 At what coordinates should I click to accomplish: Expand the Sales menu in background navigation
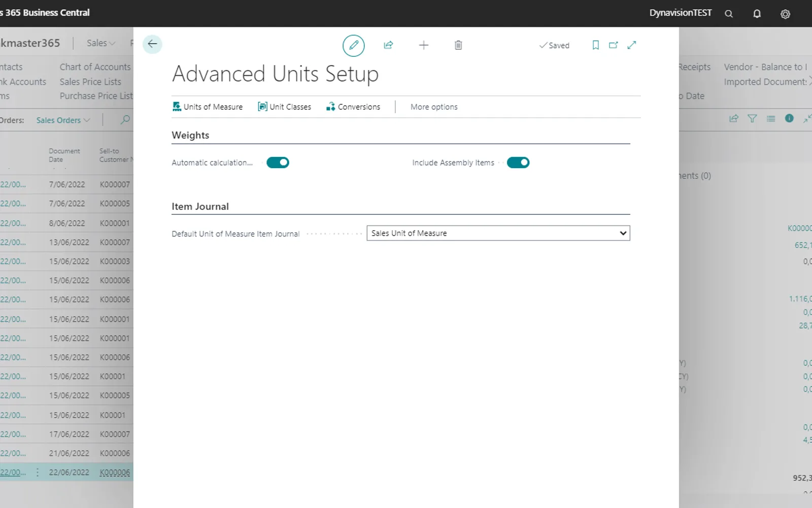[101, 43]
